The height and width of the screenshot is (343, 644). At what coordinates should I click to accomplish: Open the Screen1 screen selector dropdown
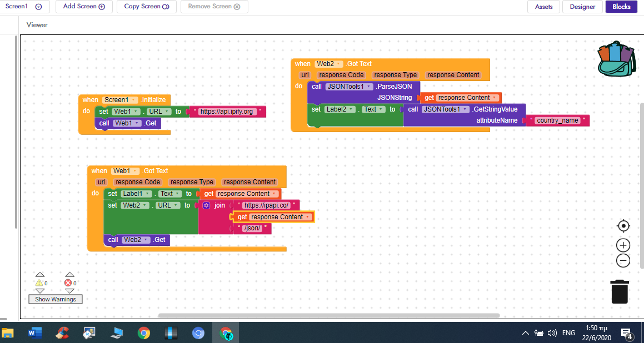[x=24, y=7]
